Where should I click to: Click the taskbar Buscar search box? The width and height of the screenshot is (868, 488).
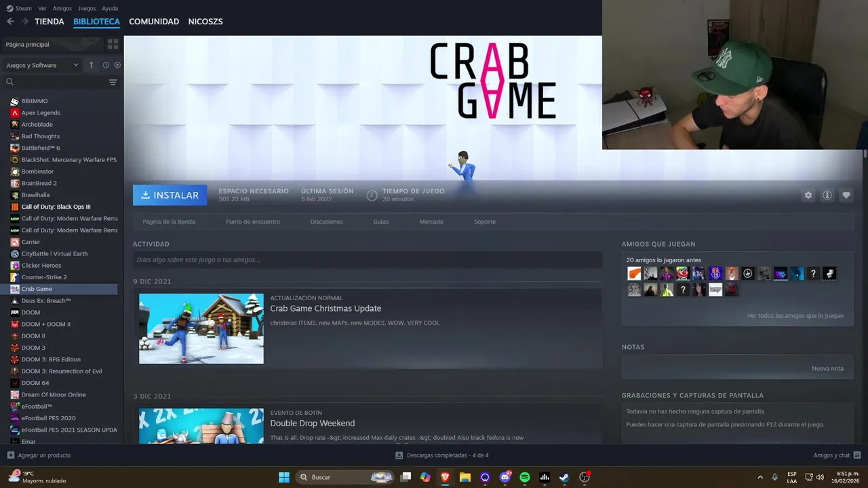345,477
